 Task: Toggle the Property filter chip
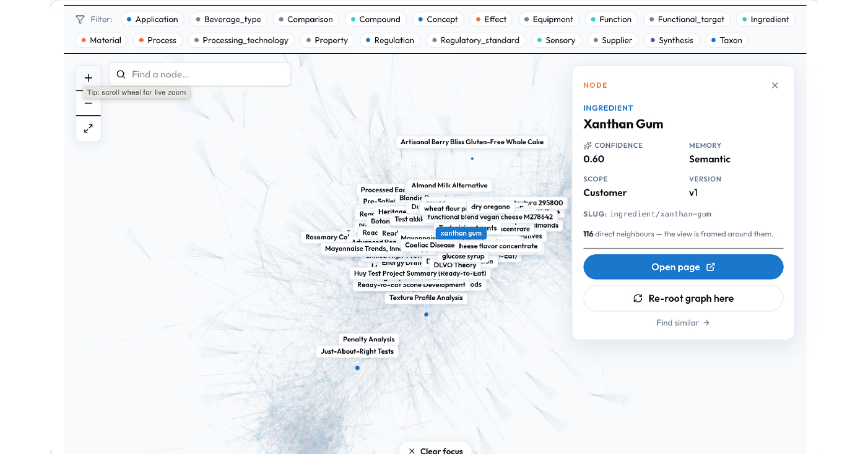click(x=327, y=40)
